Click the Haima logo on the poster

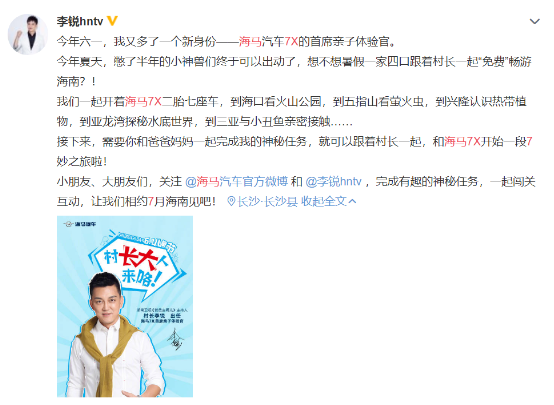(x=79, y=224)
